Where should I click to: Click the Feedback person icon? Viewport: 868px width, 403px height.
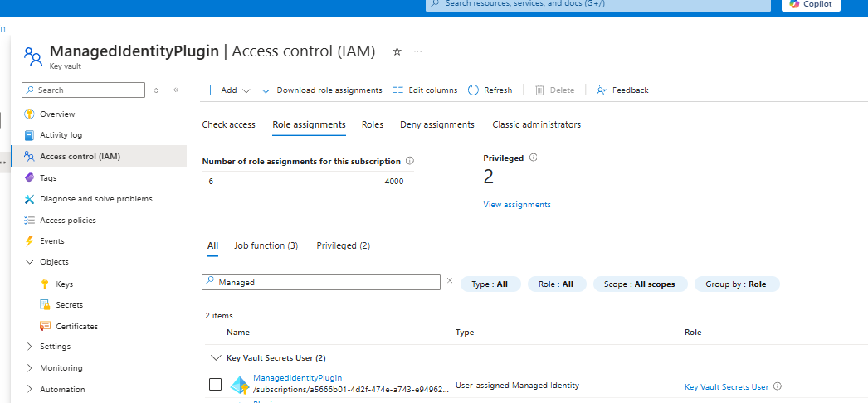[x=602, y=90]
